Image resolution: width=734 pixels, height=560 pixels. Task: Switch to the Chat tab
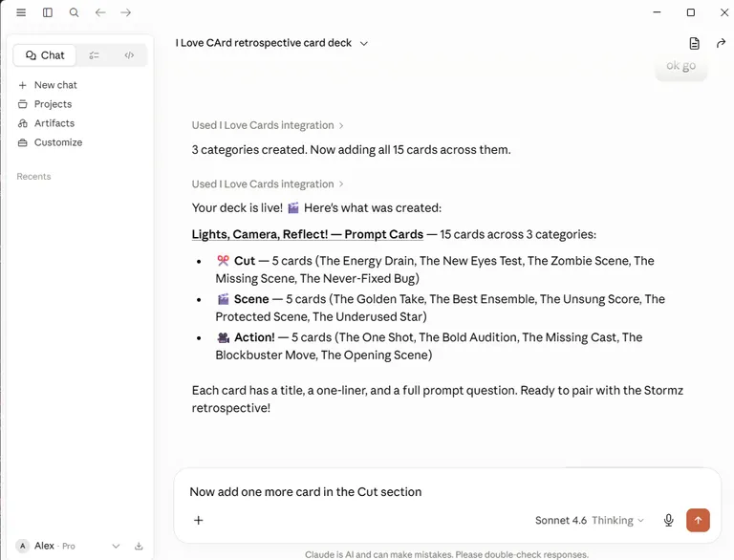click(x=45, y=55)
